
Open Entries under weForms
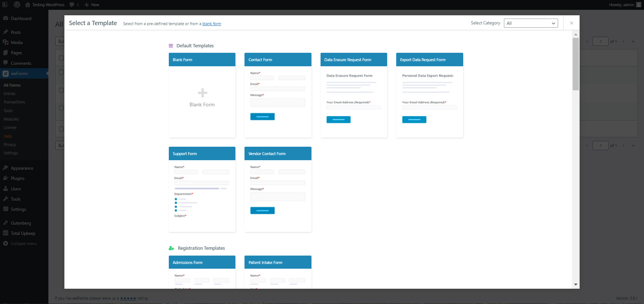pos(9,94)
